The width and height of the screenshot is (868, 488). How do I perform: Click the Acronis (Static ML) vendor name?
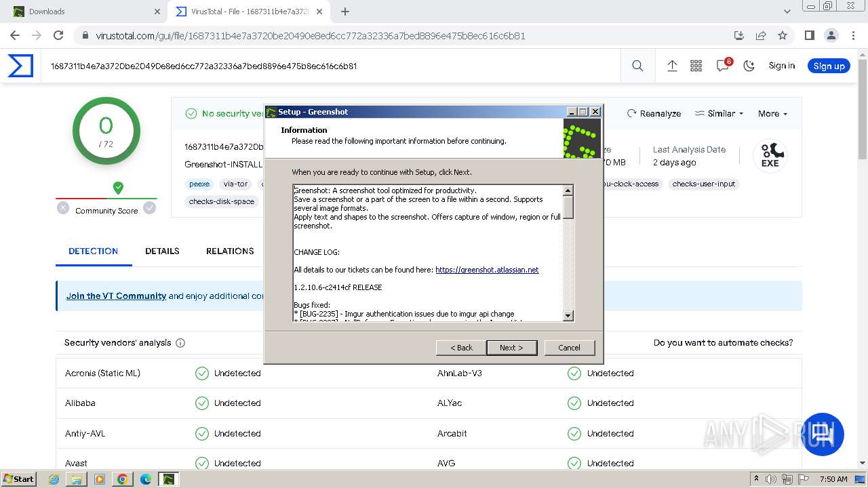pos(102,373)
